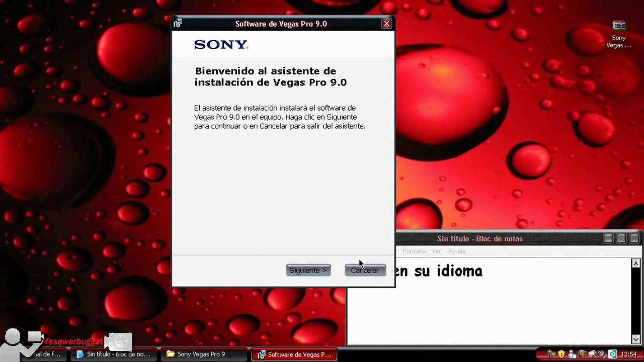Close the Bloc de notas window
The height and width of the screenshot is (362, 644).
pos(634,238)
